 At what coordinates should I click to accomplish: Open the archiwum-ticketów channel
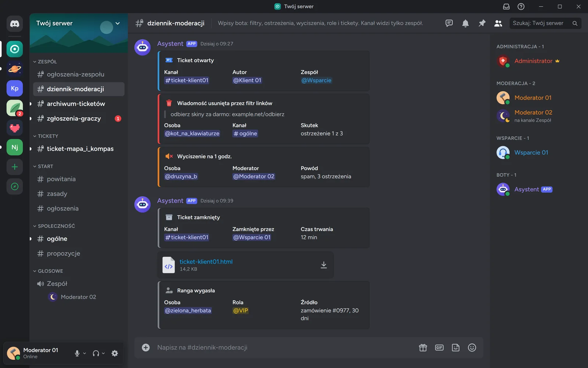pos(79,104)
